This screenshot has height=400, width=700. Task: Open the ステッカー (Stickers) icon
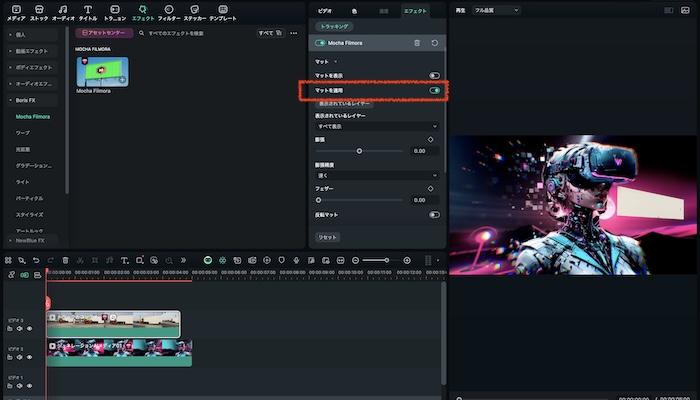[x=194, y=10]
